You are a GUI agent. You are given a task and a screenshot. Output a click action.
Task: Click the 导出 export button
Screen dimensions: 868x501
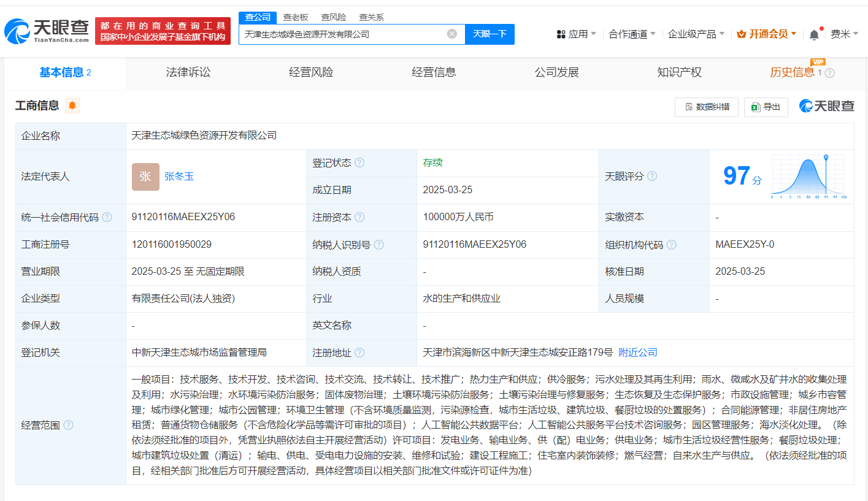point(766,107)
